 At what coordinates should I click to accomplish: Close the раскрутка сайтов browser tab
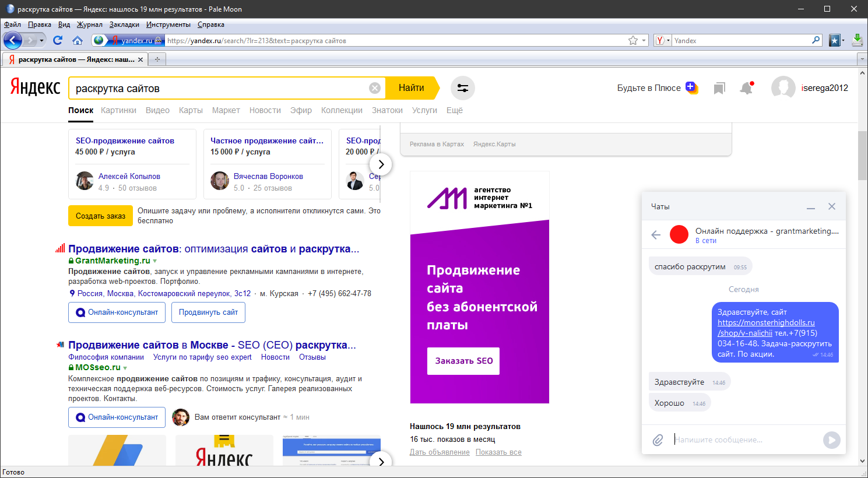(140, 59)
